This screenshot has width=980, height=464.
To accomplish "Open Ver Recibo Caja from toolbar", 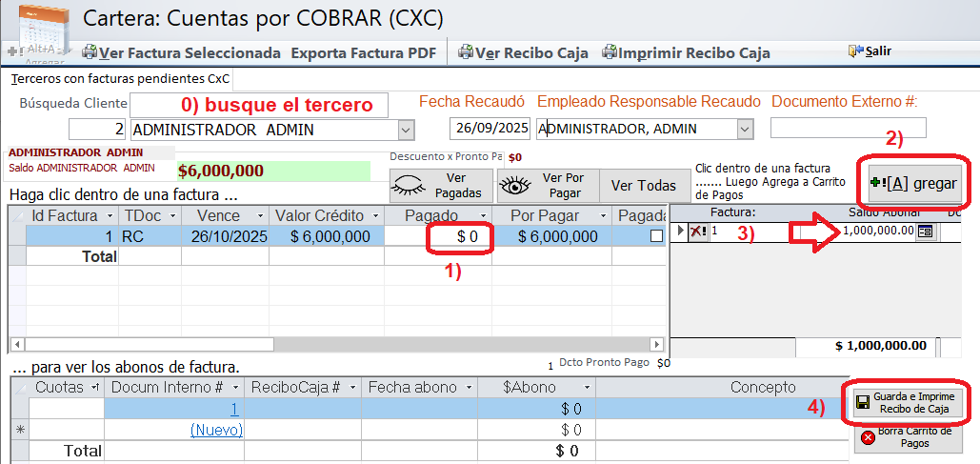I will pyautogui.click(x=524, y=53).
